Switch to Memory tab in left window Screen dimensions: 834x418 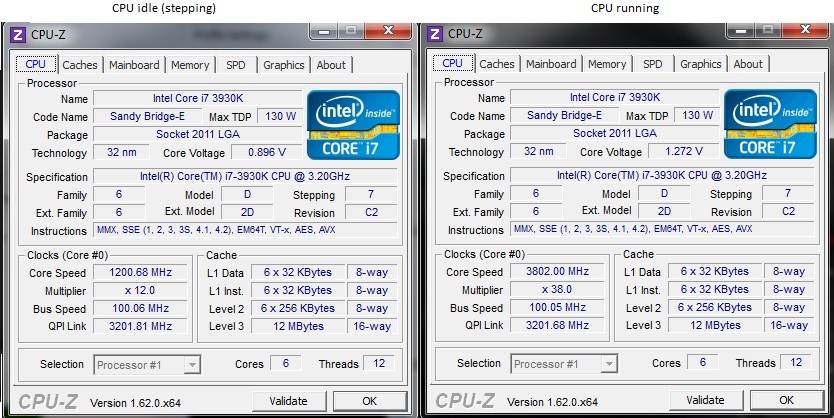pyautogui.click(x=190, y=65)
